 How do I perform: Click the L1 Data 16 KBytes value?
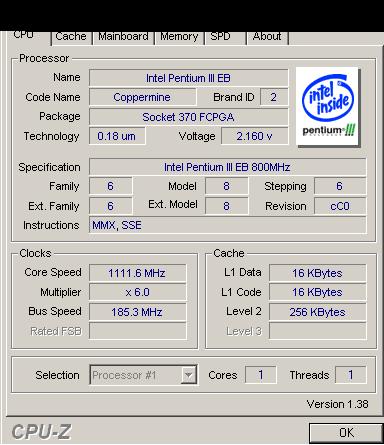coord(318,273)
